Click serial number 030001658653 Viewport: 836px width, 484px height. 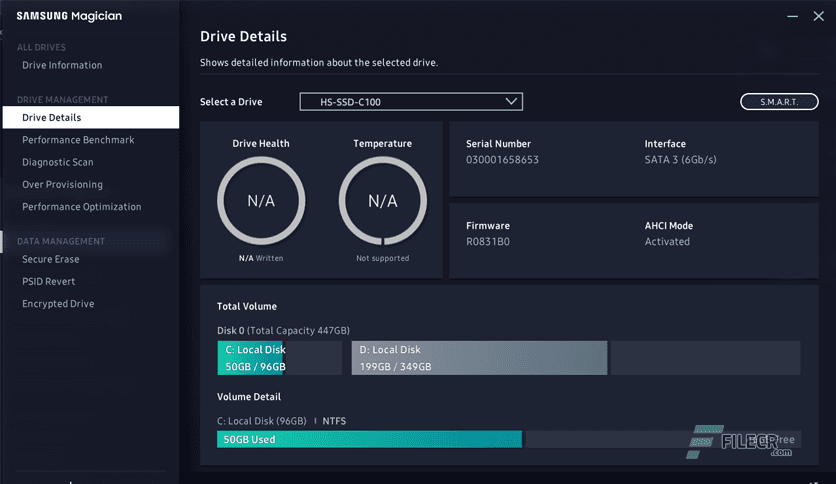point(502,160)
